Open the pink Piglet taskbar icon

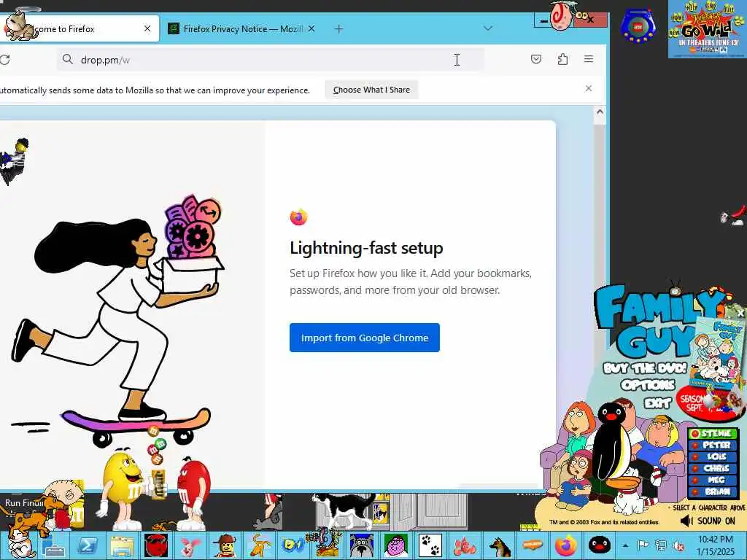[190, 545]
